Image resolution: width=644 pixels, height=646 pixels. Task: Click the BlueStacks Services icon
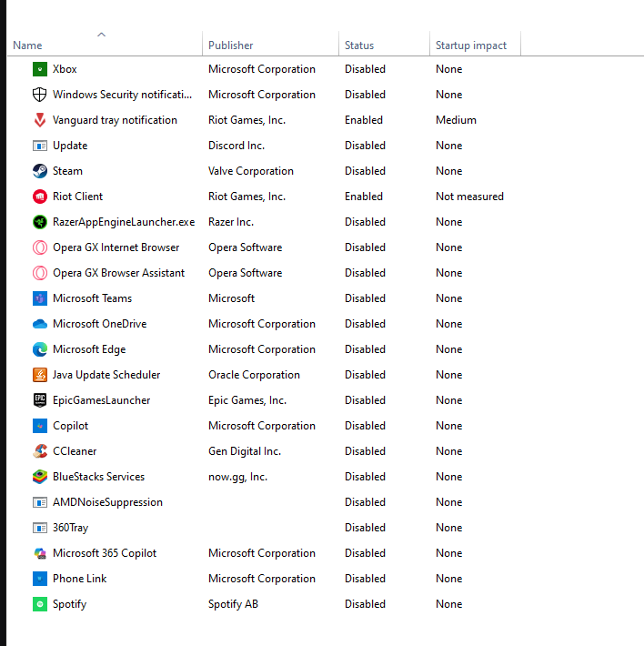pos(39,477)
